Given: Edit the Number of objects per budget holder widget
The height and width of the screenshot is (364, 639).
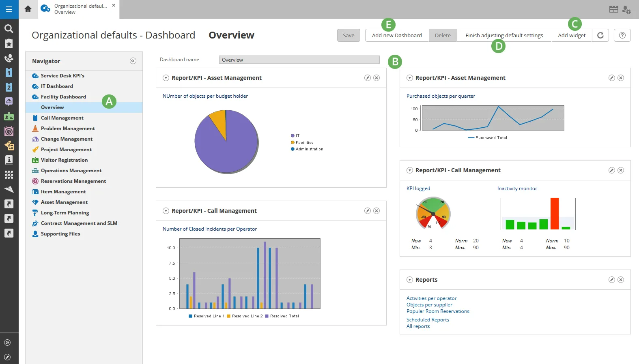Looking at the screenshot, I should tap(368, 78).
